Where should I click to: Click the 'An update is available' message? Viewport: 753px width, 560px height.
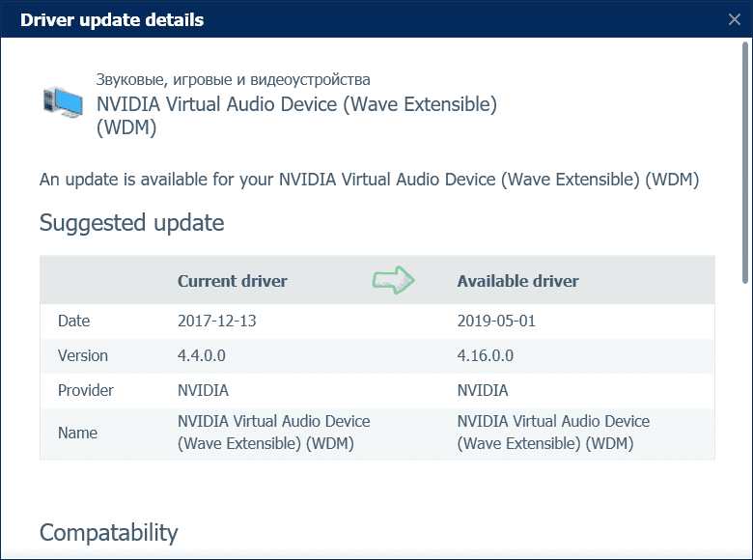click(x=369, y=180)
